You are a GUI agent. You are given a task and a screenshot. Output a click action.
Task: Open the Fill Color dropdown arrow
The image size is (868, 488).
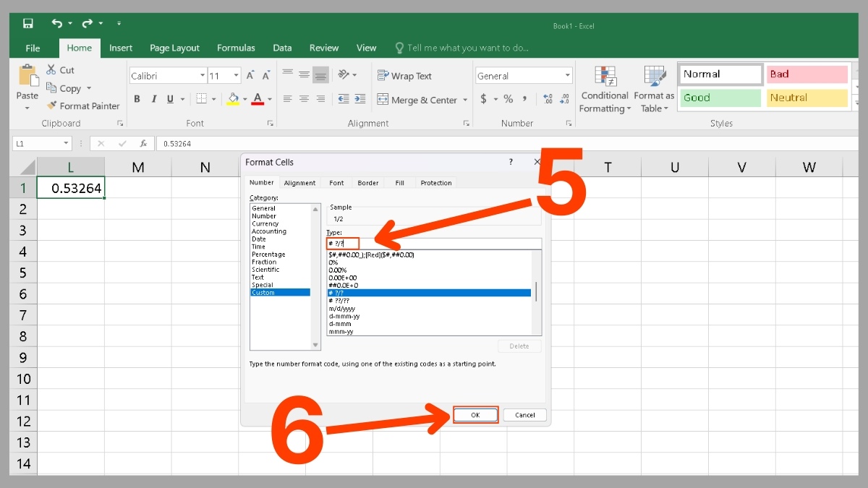pos(245,99)
